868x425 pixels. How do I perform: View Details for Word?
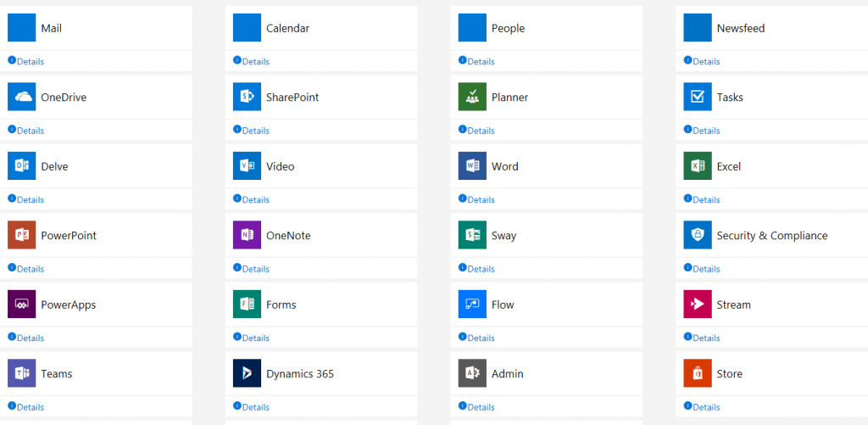476,199
